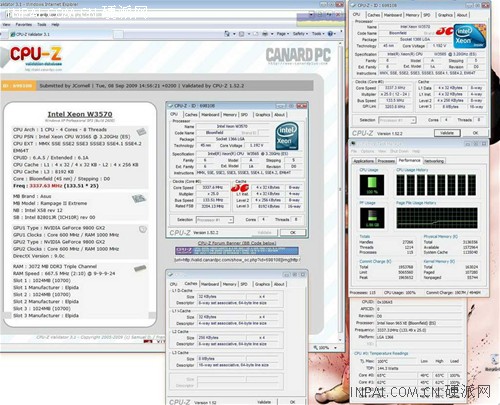This screenshot has width=500, height=405.
Task: Click the CPU Usage gauge in Task Manager
Action: (372, 185)
